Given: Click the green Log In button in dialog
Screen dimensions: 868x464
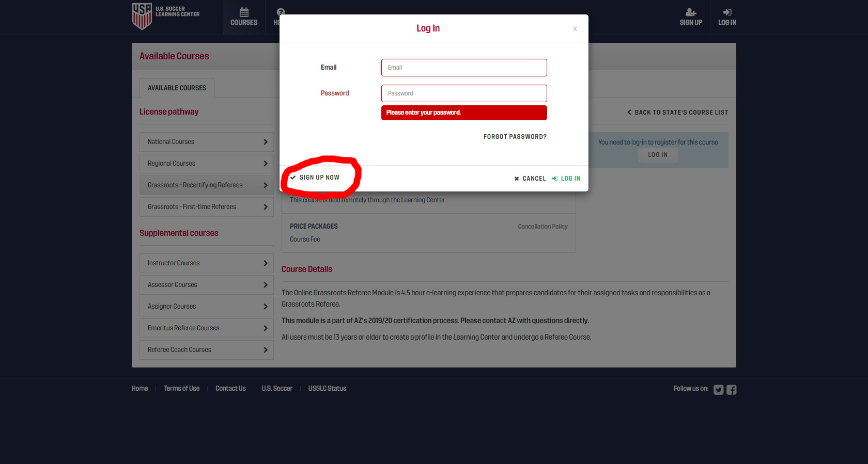Looking at the screenshot, I should coord(566,179).
